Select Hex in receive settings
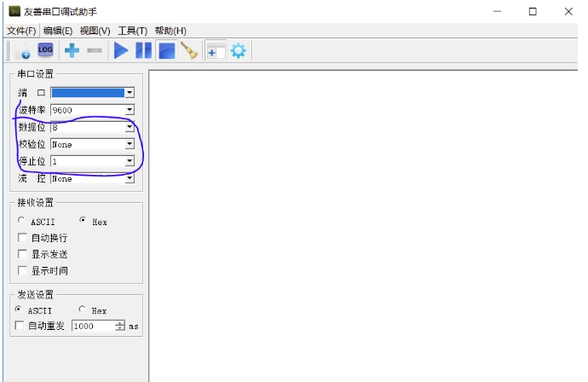The height and width of the screenshot is (382, 588). (83, 220)
